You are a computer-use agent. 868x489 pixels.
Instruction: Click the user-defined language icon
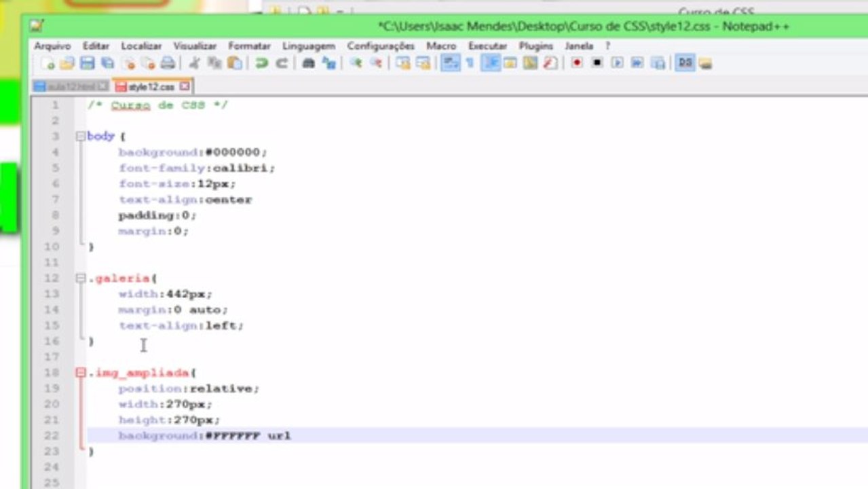click(x=510, y=63)
